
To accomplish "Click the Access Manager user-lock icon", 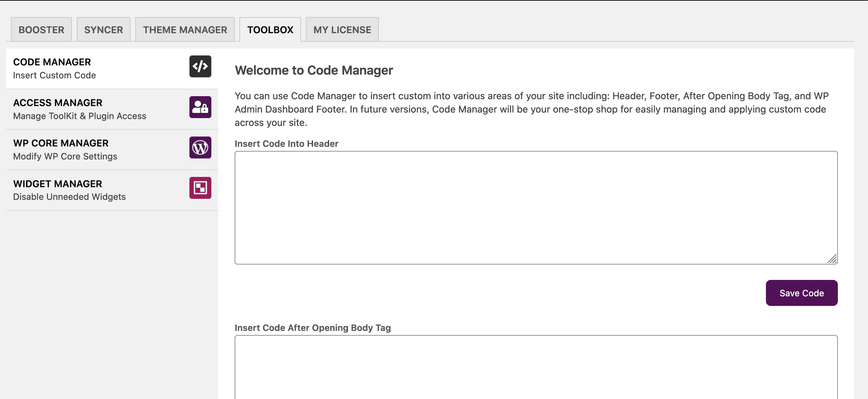I will click(200, 107).
